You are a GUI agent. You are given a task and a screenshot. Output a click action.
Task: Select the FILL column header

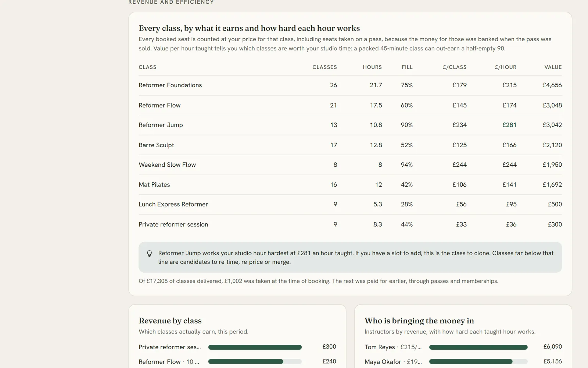(x=407, y=67)
